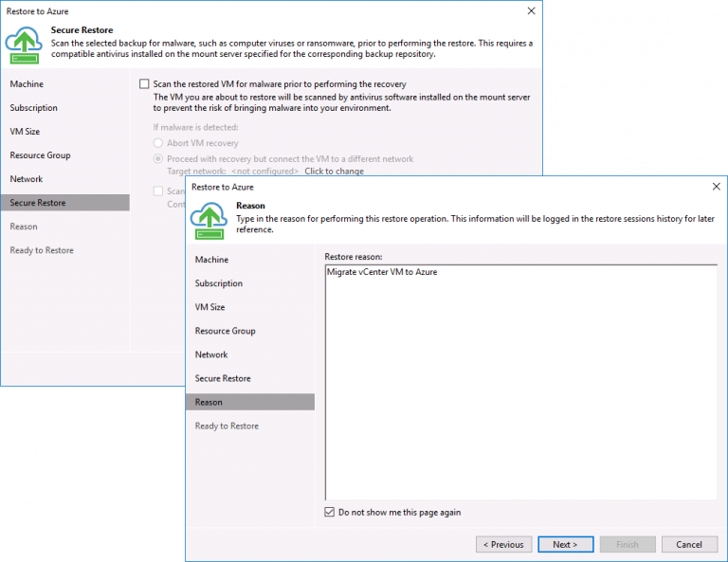Select the Network step in the Secure Restore window
Screen dimensions: 728x562
click(x=26, y=179)
